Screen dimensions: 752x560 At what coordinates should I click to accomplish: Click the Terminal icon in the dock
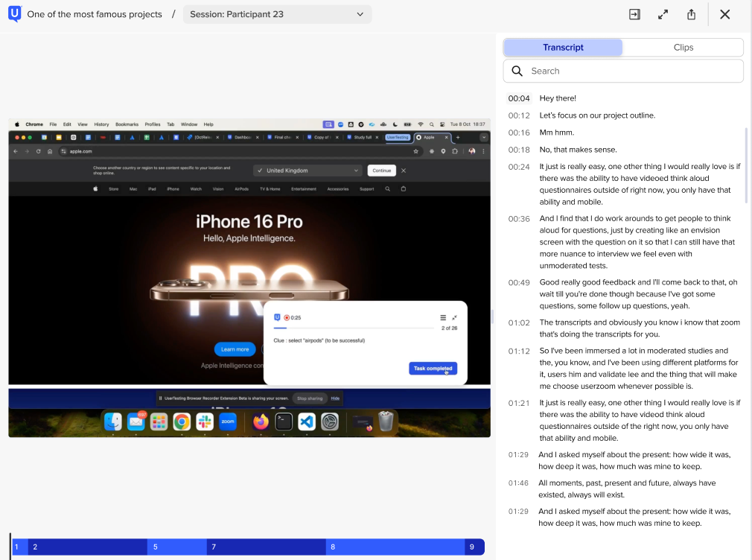[284, 421]
